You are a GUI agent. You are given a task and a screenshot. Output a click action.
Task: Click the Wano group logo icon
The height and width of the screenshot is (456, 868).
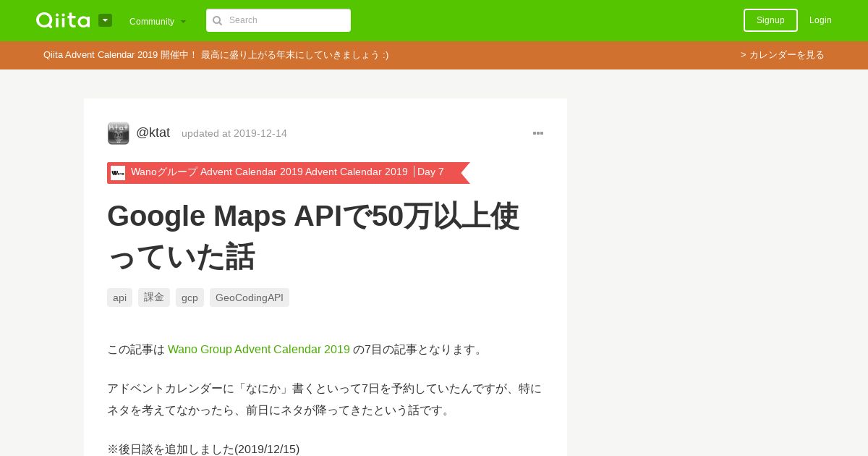coord(118,173)
